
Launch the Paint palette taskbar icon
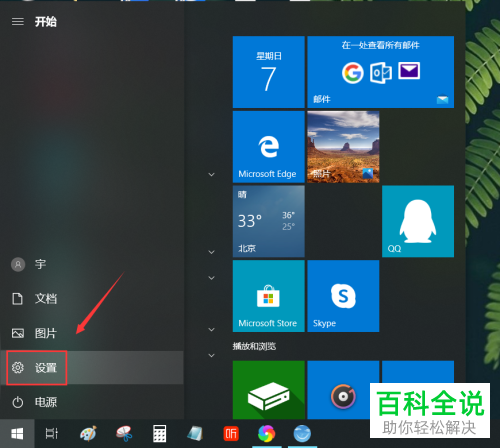[88, 434]
